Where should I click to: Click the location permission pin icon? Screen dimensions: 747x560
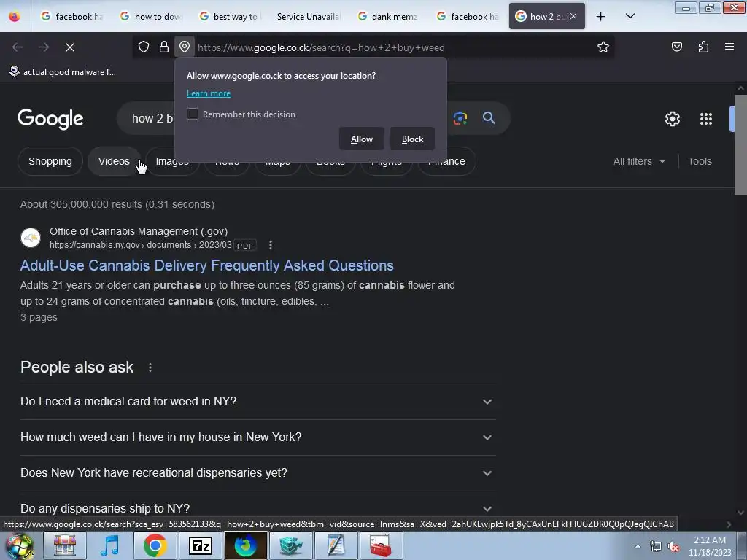click(x=185, y=47)
